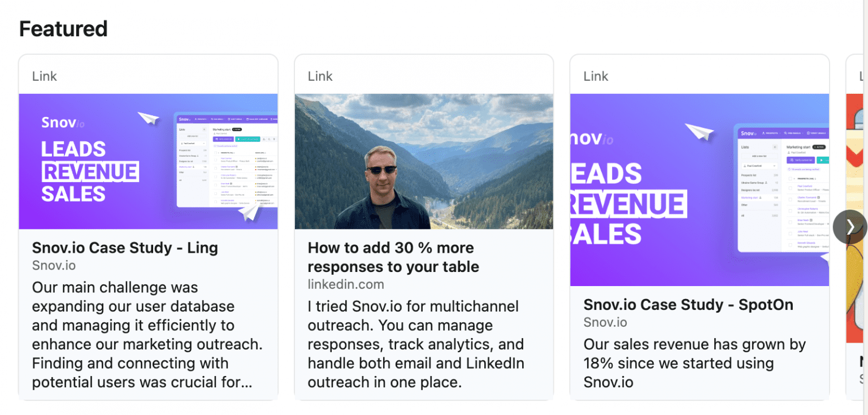Click the Snov.io source under the SpotOn title
The width and height of the screenshot is (868, 415).
pos(605,322)
